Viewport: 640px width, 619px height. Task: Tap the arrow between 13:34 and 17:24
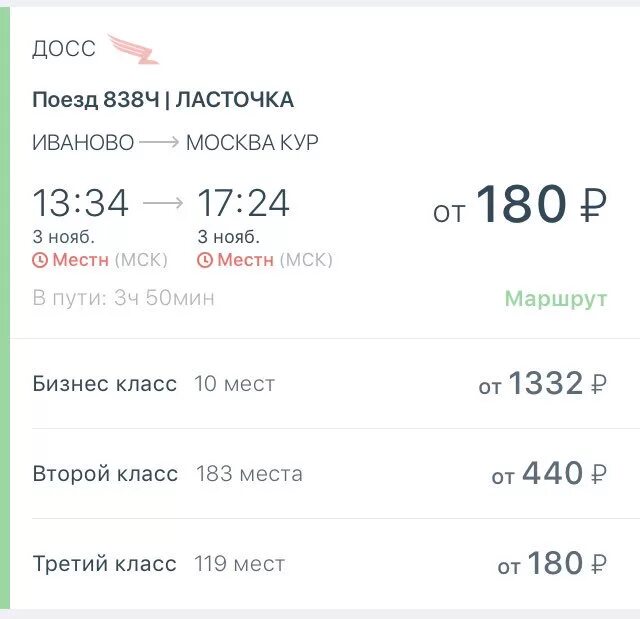163,203
